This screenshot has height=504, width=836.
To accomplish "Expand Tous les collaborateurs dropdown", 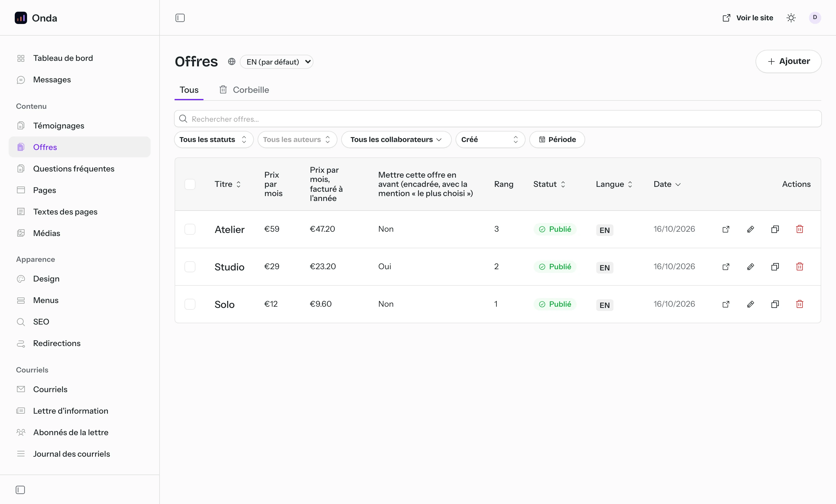I will (396, 140).
